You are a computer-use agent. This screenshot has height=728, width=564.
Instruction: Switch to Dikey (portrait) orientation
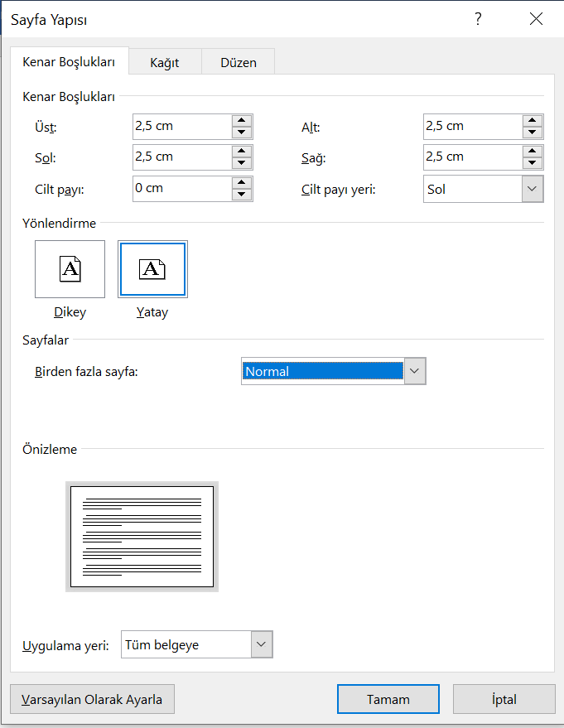pos(70,268)
